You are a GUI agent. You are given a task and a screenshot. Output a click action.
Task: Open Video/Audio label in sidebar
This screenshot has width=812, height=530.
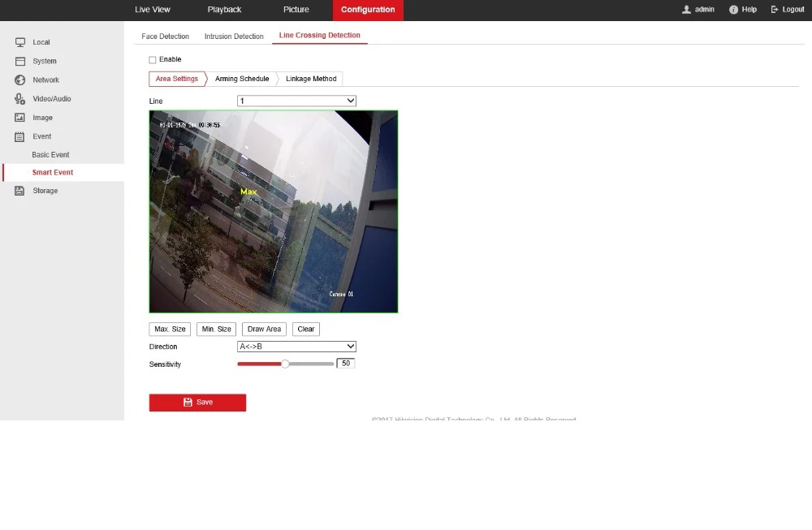tap(52, 99)
